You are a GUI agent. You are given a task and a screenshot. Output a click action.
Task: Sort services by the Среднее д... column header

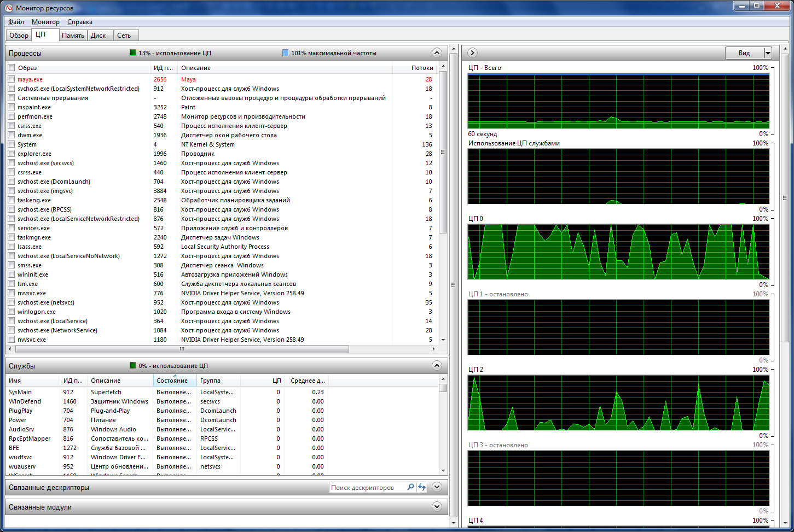(306, 381)
